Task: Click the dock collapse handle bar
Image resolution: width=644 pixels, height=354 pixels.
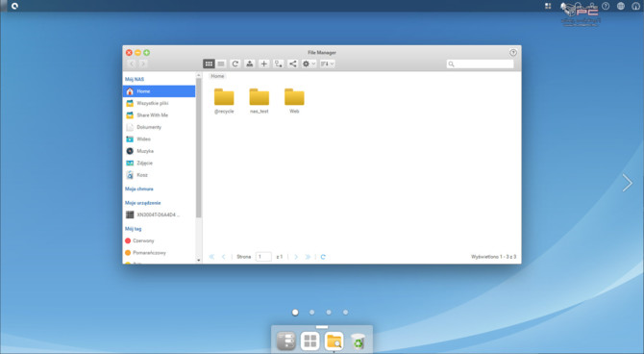Action: [x=322, y=327]
